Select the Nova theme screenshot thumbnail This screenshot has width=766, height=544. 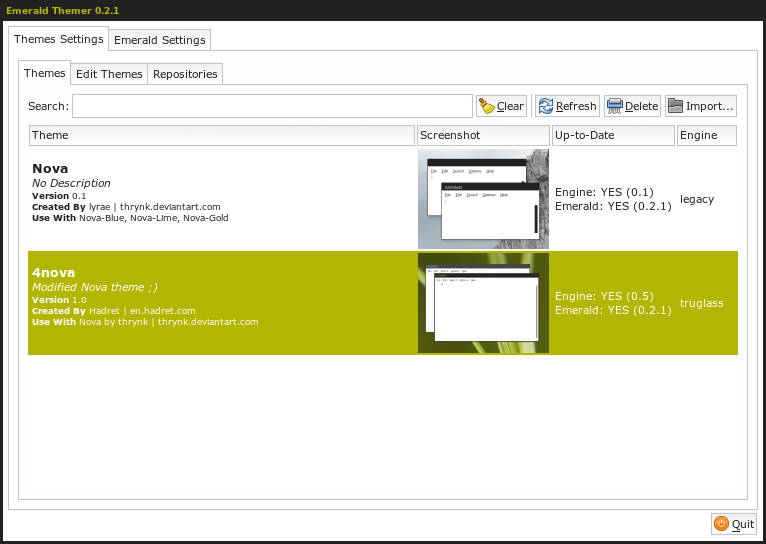483,199
